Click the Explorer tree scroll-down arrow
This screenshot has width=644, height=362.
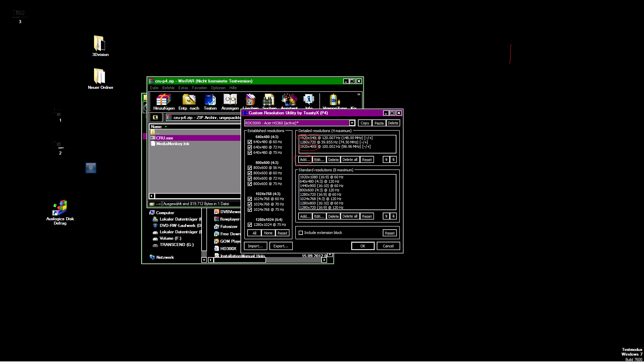(204, 260)
